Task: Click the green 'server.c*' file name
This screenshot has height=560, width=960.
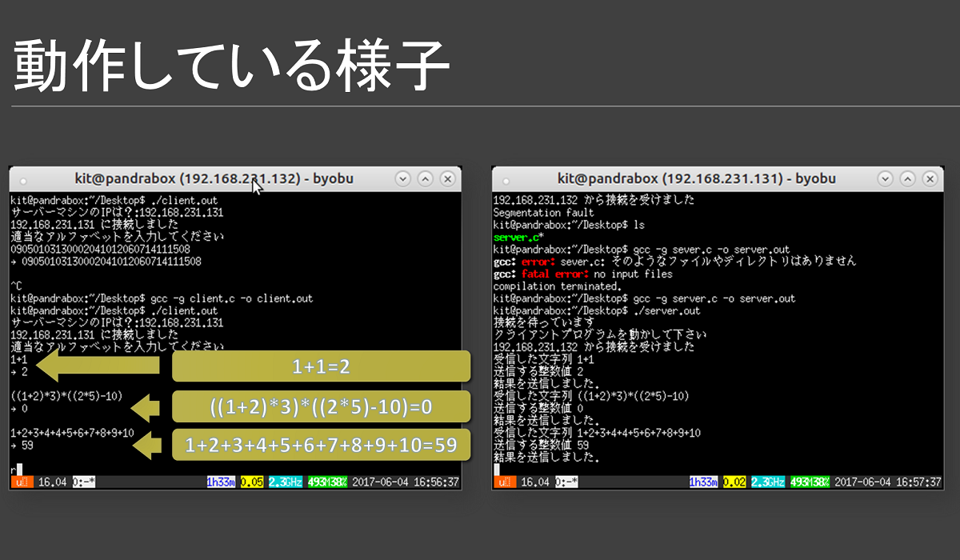Action: [x=519, y=237]
